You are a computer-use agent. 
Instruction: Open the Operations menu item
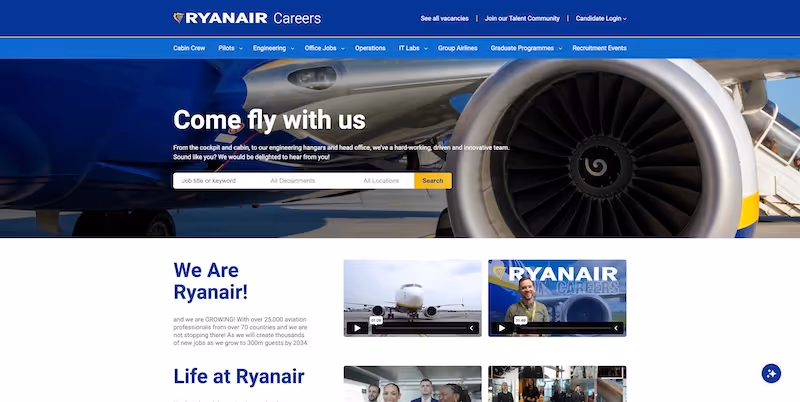(x=370, y=48)
